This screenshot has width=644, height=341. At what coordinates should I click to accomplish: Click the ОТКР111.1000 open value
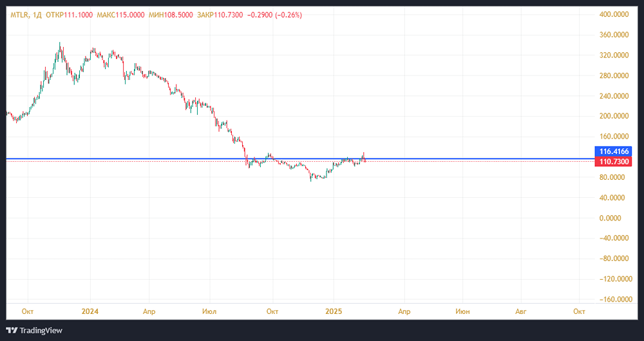pos(70,15)
